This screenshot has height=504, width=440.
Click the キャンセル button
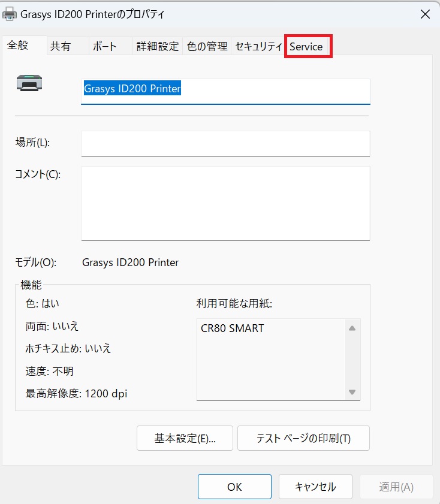pyautogui.click(x=315, y=487)
